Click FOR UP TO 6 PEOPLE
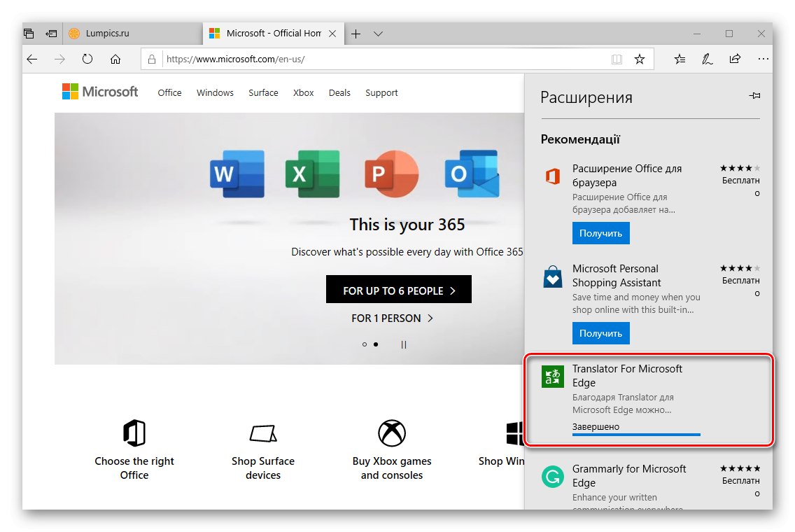 coord(398,289)
